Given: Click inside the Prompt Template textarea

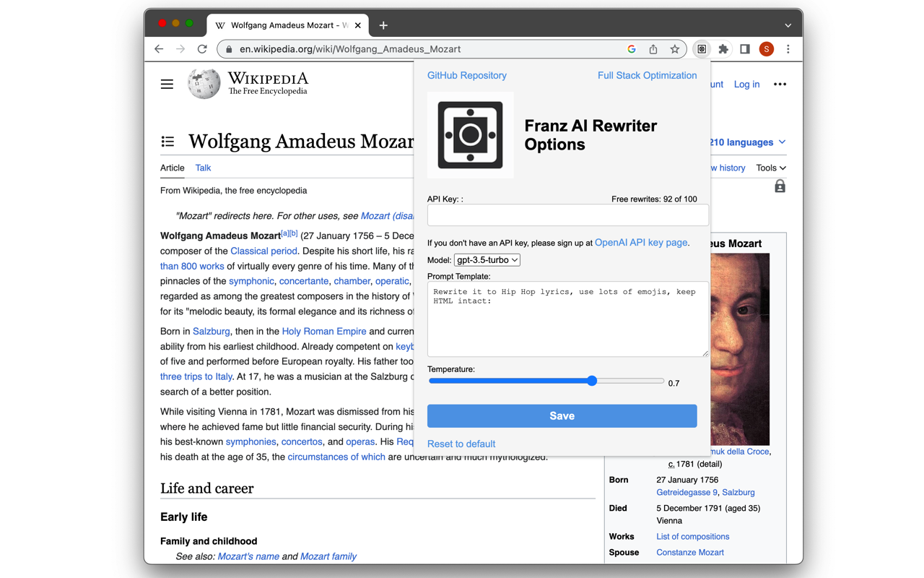Looking at the screenshot, I should [x=568, y=319].
